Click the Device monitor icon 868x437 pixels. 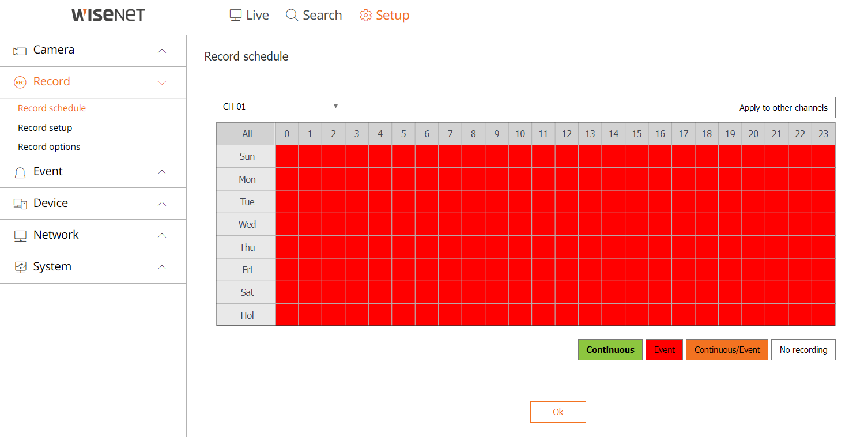tap(20, 204)
